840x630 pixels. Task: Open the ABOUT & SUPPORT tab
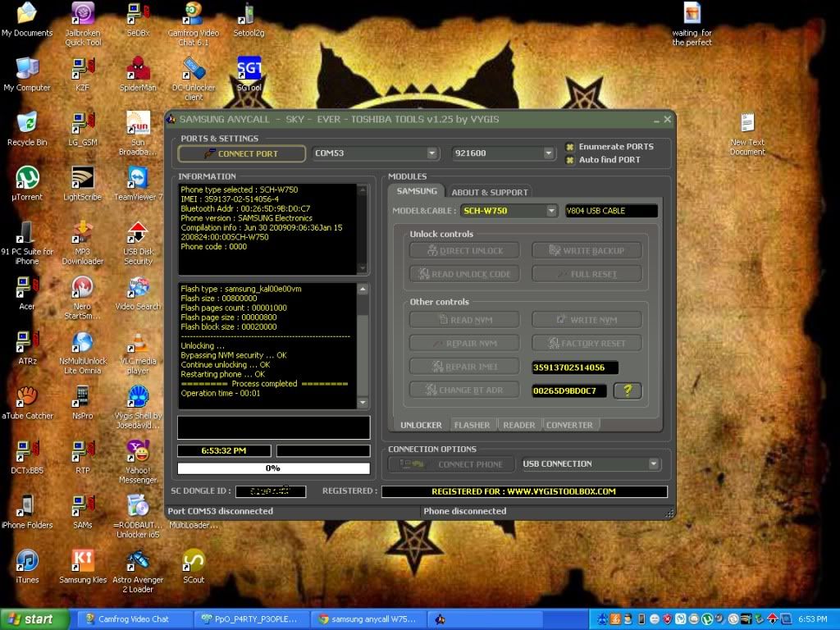coord(490,192)
